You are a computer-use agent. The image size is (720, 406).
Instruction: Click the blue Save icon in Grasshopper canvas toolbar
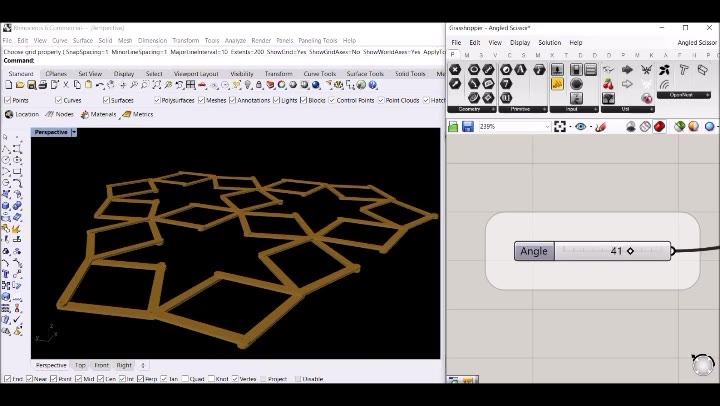[468, 126]
